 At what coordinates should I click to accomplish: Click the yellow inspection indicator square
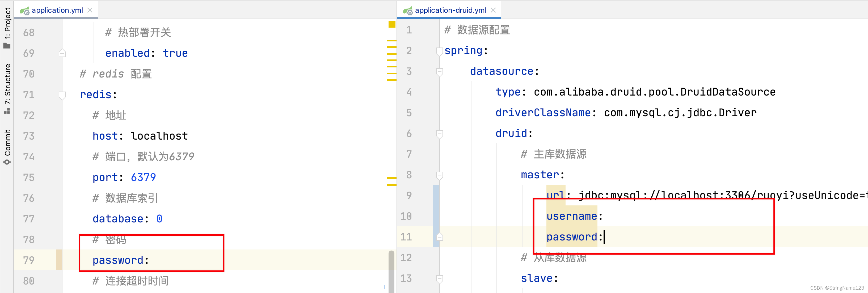coord(391,24)
